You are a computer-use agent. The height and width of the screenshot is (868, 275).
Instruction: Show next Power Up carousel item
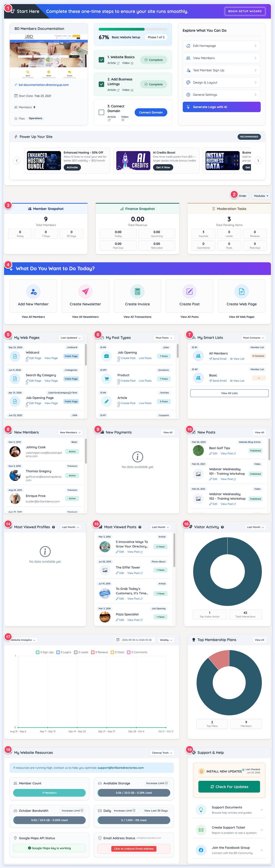coord(258,161)
